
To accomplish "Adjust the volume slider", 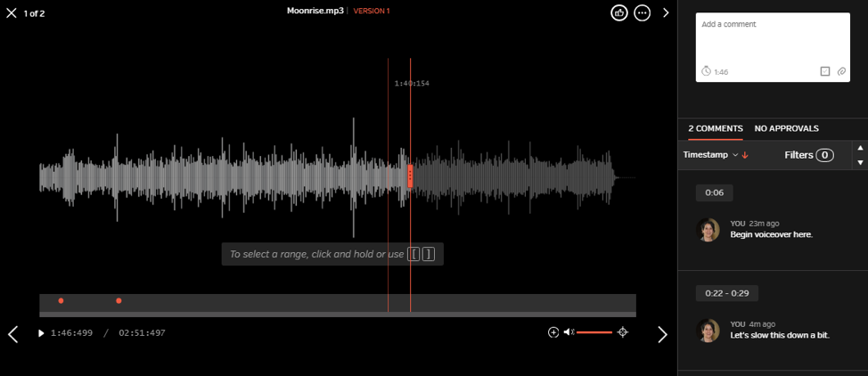I will coord(594,332).
